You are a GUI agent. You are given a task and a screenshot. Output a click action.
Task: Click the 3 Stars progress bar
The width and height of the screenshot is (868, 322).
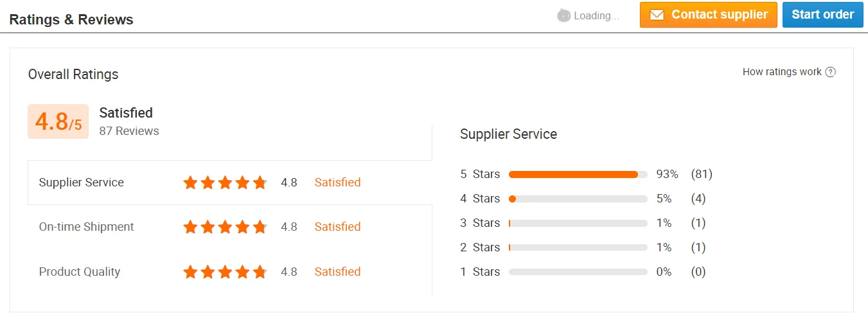click(578, 223)
